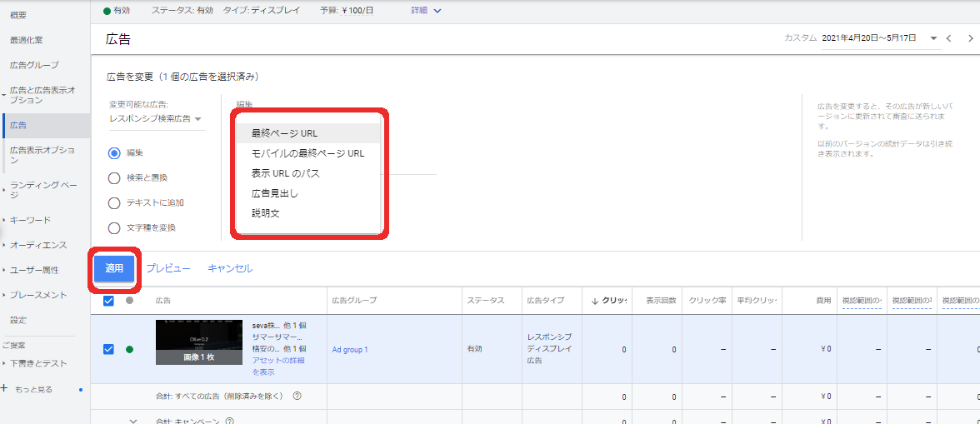Toggle the select-all checkbox in table header
The image size is (980, 424).
[x=108, y=301]
